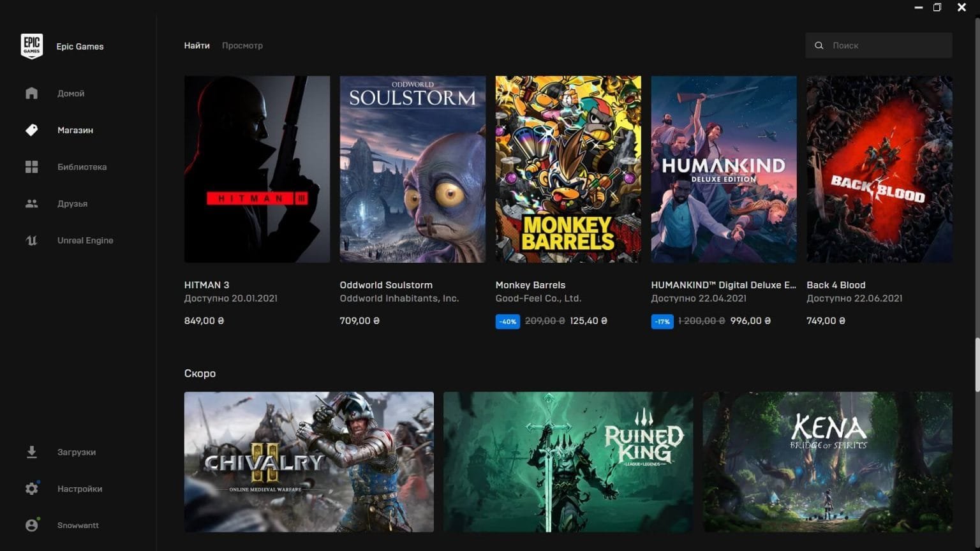Image resolution: width=980 pixels, height=551 pixels.
Task: Click the Snowwantt profile avatar icon
Action: click(32, 525)
